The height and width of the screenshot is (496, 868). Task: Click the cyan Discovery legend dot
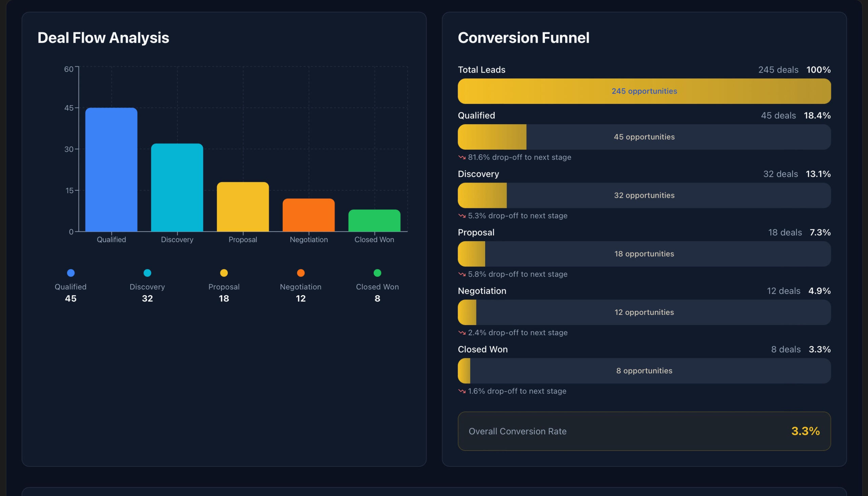[x=147, y=273]
